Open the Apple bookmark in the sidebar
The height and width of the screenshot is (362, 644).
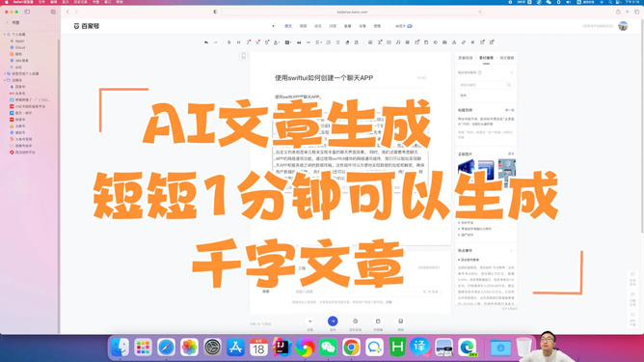(x=19, y=42)
